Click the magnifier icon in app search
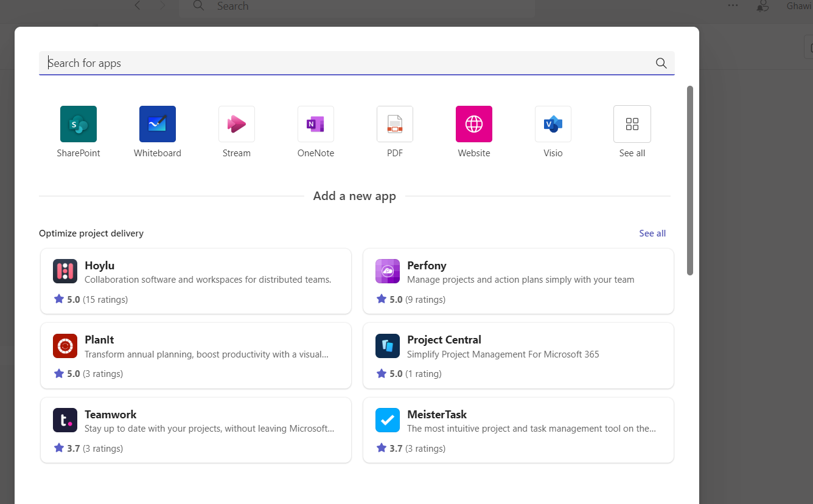Viewport: 813px width, 504px height. [x=661, y=63]
